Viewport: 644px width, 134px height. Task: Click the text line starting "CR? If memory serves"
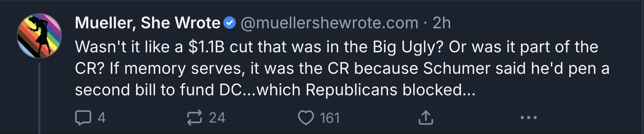(x=342, y=68)
